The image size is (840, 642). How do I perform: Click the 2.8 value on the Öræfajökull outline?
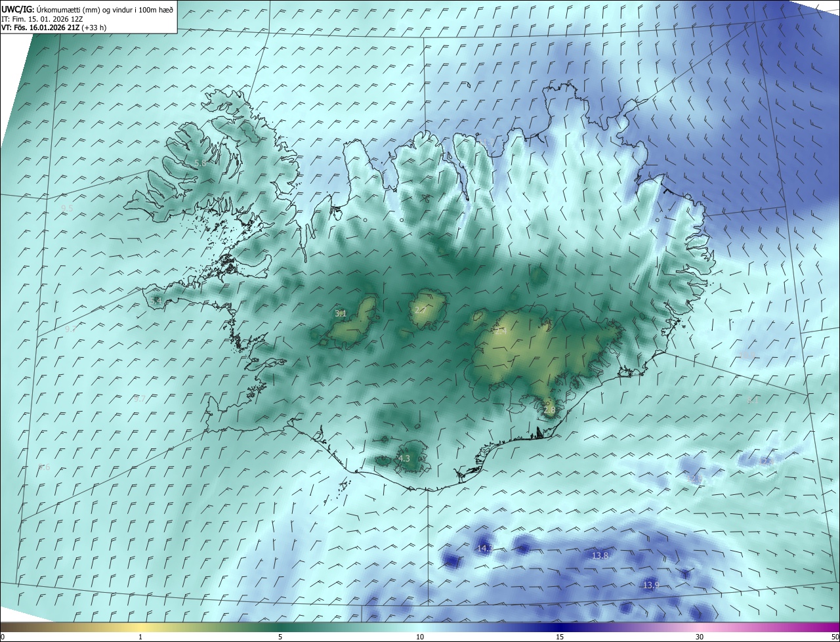point(549,410)
